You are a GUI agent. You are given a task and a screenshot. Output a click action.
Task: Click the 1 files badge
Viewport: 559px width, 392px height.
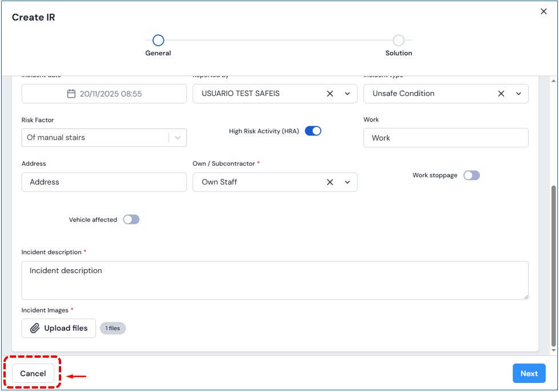tap(113, 328)
